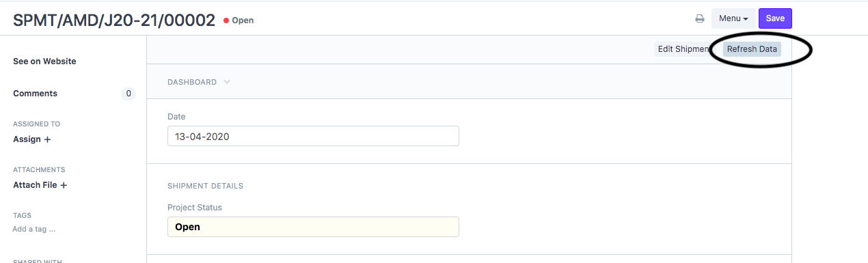
Task: Click the print icon
Action: pyautogui.click(x=700, y=19)
